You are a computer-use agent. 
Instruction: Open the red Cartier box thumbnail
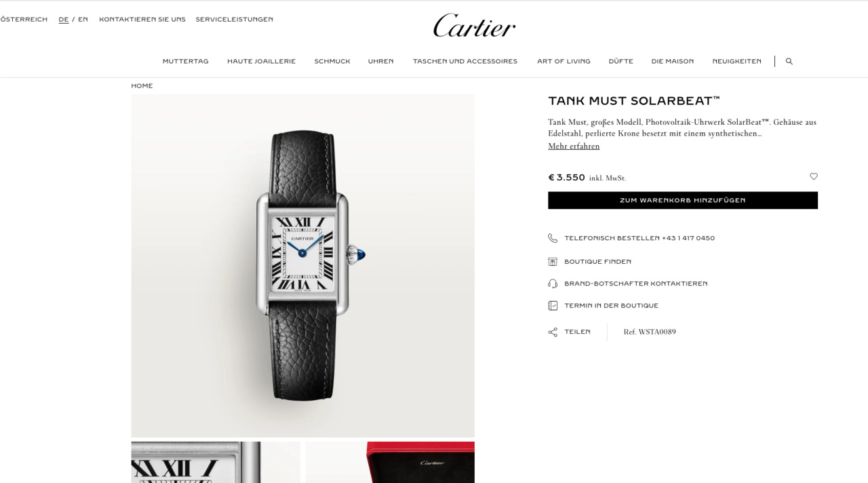(390, 463)
